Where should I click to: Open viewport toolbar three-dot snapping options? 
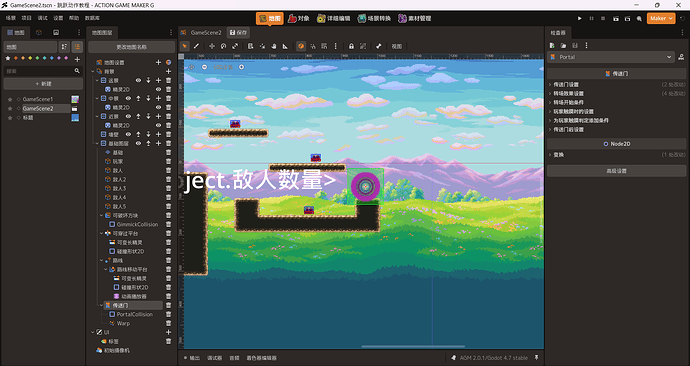[x=336, y=46]
